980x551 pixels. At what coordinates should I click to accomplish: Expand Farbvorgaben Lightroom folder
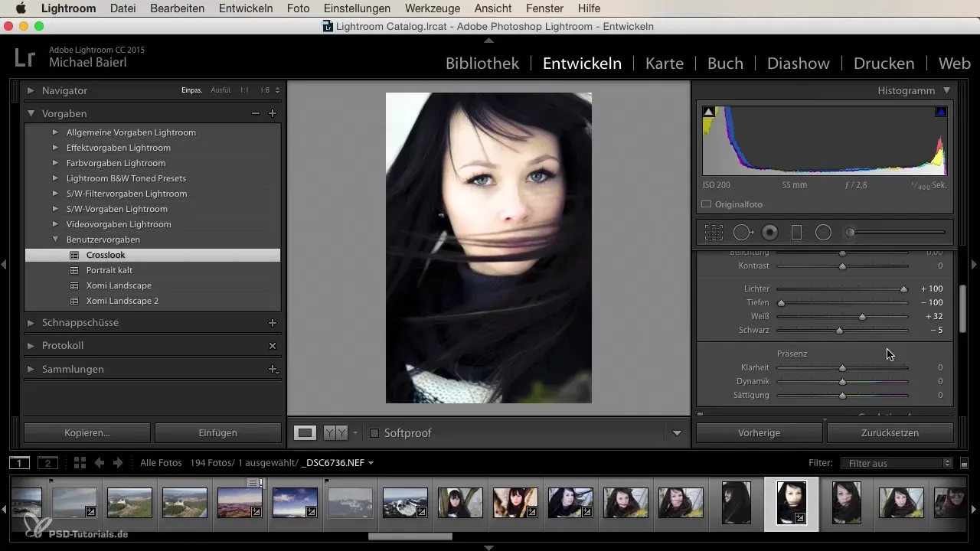55,163
